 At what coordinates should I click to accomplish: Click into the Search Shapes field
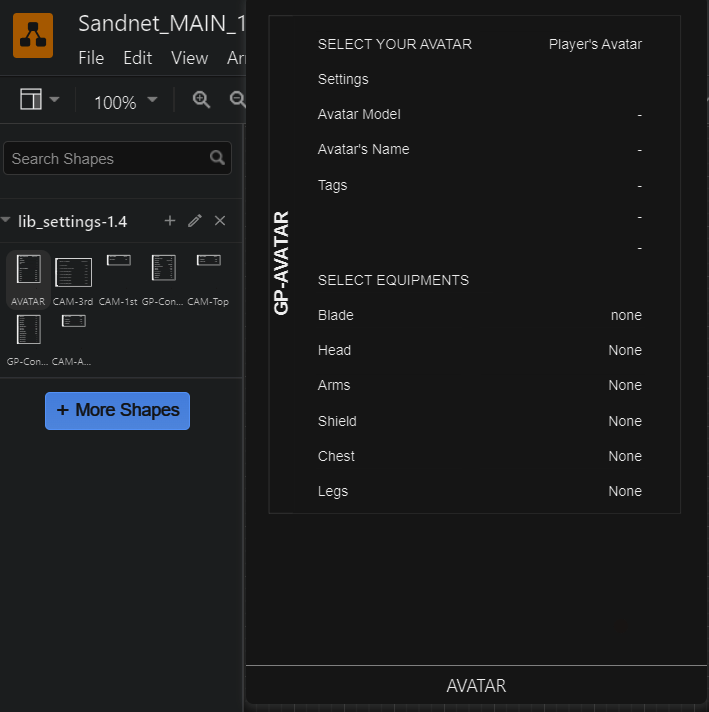(108, 158)
